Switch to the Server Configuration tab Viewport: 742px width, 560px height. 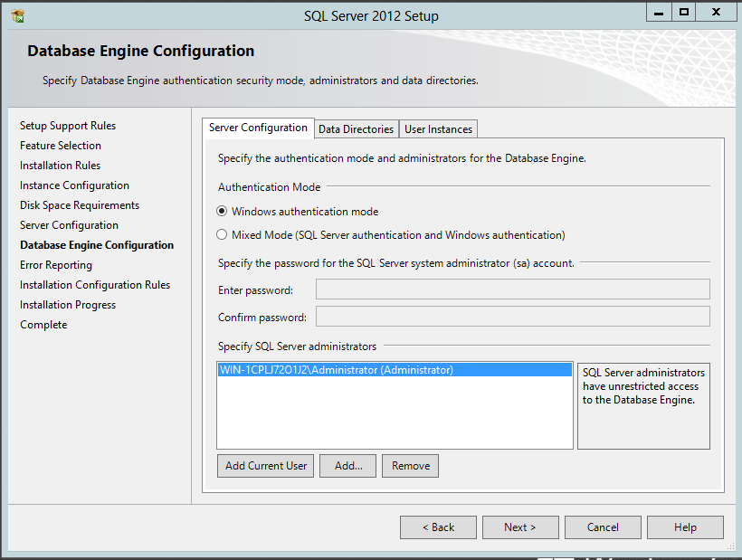tap(259, 128)
